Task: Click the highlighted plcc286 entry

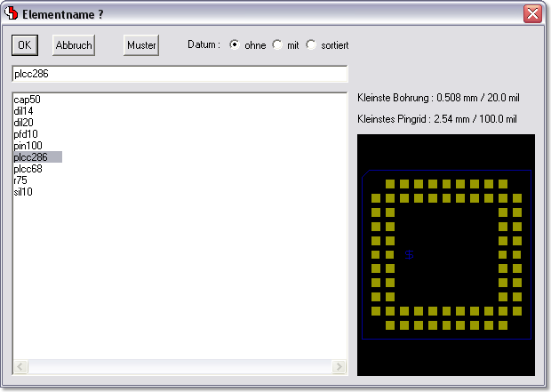Action: point(31,157)
